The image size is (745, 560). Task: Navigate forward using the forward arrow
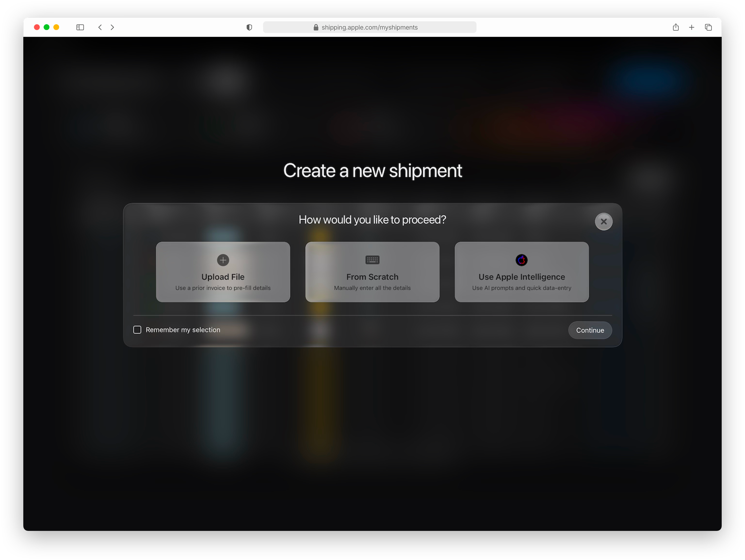(113, 27)
